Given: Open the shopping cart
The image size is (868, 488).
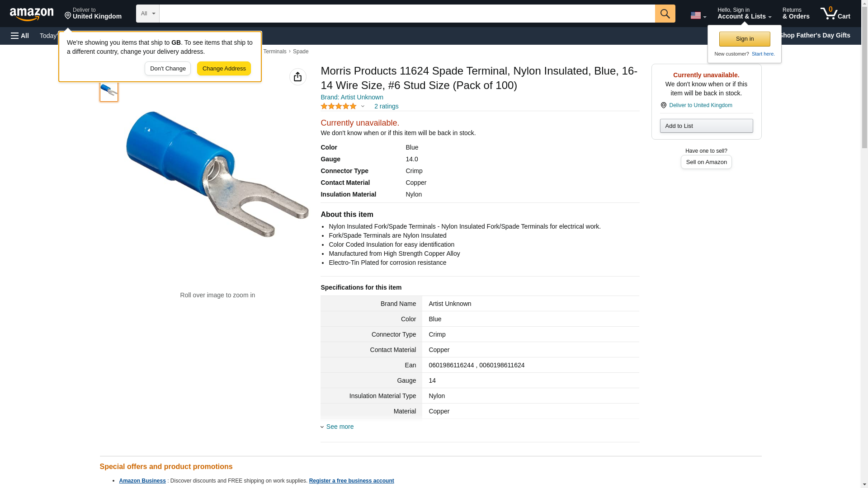Looking at the screenshot, I should 835,13.
